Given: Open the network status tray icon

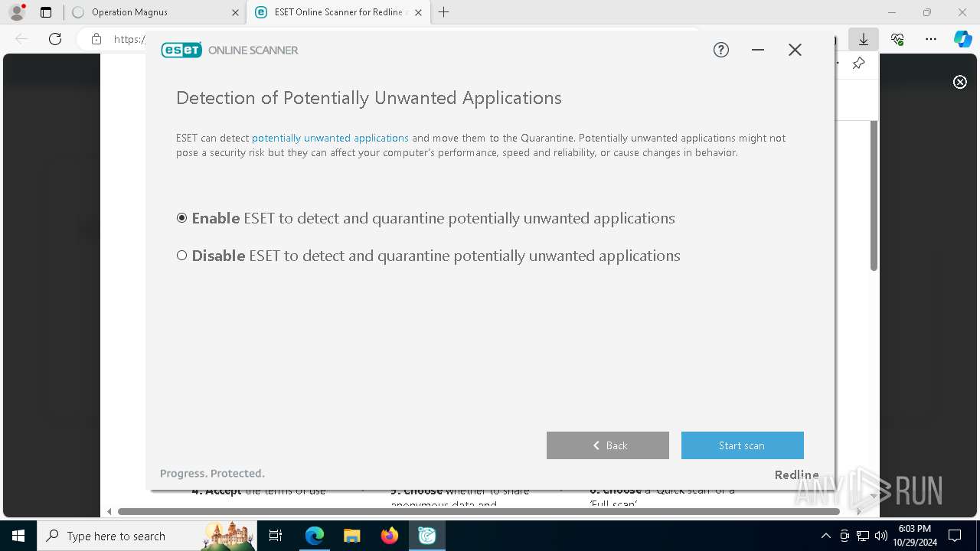Looking at the screenshot, I should pyautogui.click(x=863, y=536).
